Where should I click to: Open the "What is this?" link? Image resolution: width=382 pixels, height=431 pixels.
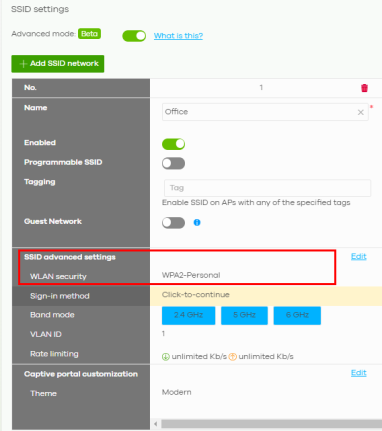click(178, 36)
